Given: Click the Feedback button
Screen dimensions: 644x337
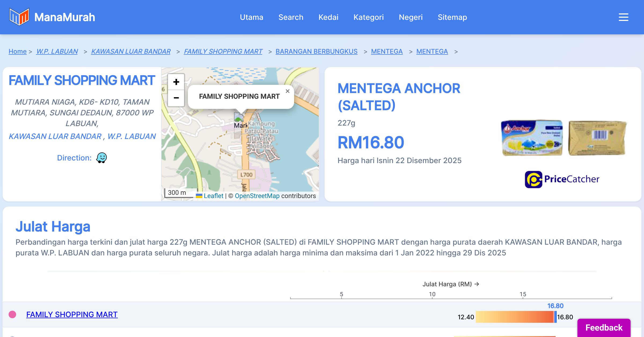Looking at the screenshot, I should coord(604,327).
